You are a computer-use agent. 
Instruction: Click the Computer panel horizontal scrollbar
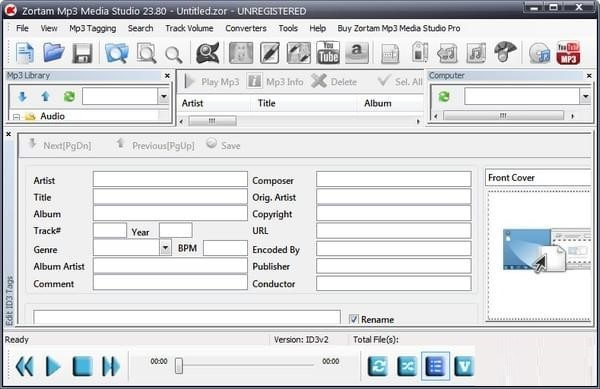[504, 116]
